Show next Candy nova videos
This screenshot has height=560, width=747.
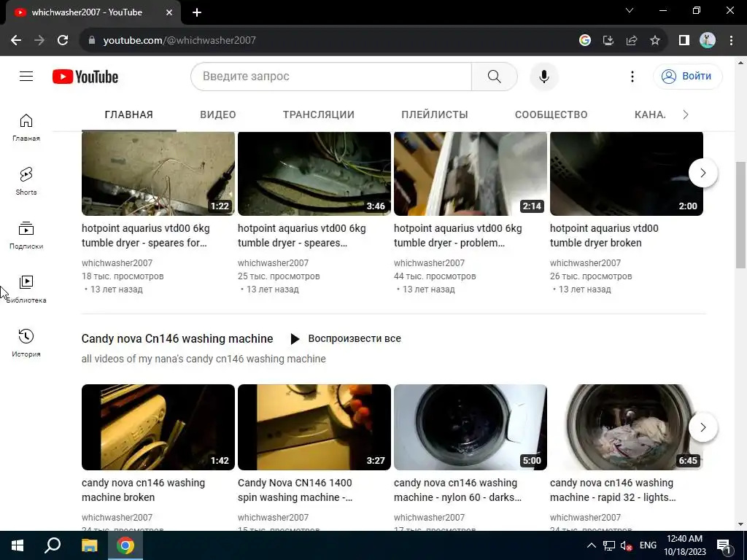[703, 427]
